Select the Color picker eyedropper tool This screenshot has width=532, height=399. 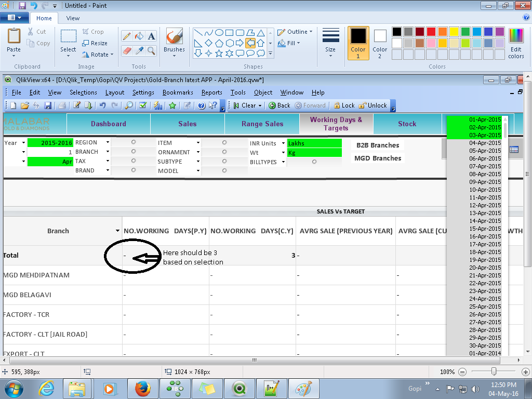139,50
